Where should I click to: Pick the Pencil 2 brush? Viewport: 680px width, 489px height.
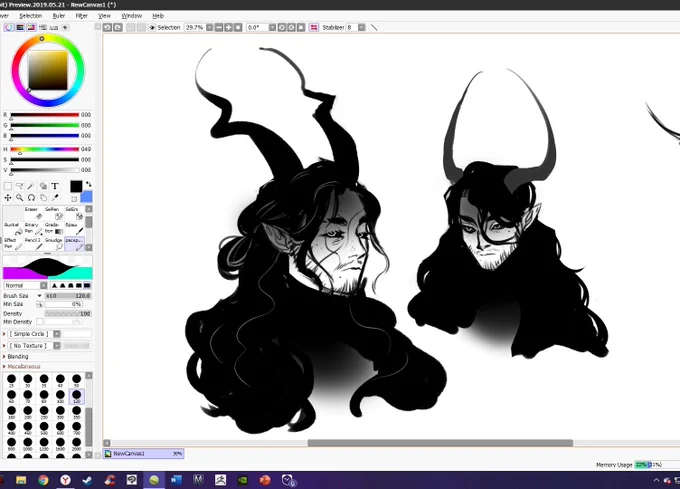click(33, 244)
